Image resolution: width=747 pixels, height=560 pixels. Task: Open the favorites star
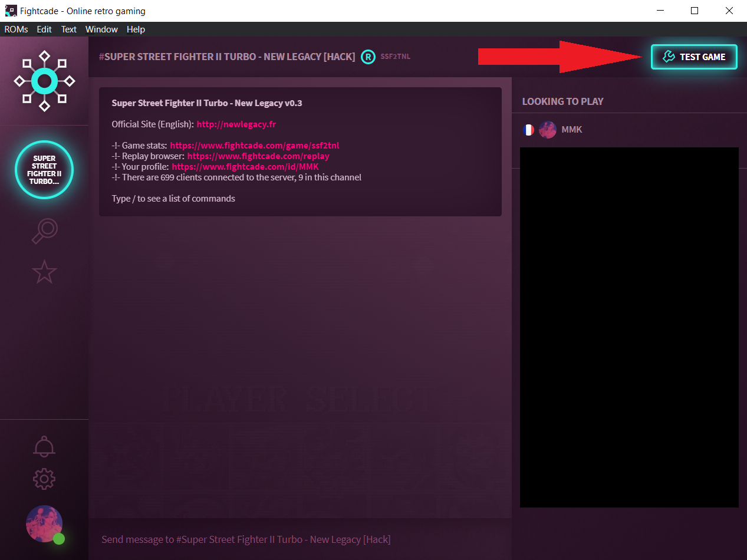tap(44, 272)
